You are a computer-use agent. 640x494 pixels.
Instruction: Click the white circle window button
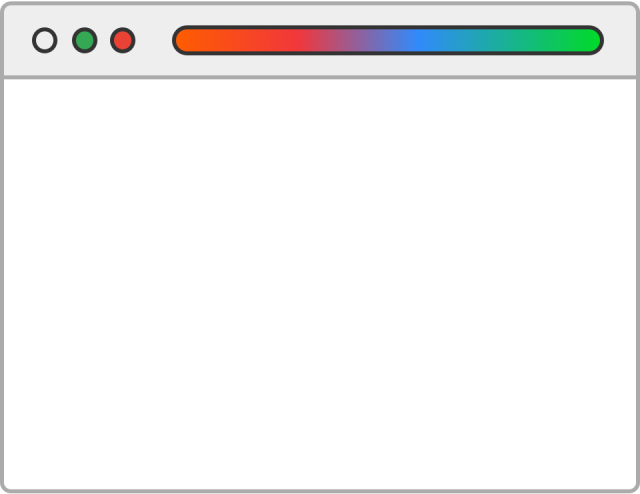click(44, 40)
